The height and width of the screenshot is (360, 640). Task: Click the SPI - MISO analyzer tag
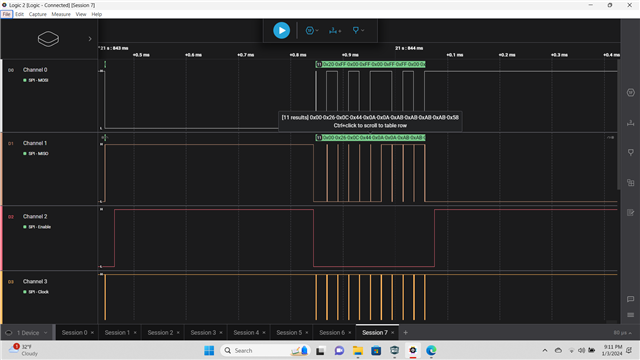(x=36, y=153)
